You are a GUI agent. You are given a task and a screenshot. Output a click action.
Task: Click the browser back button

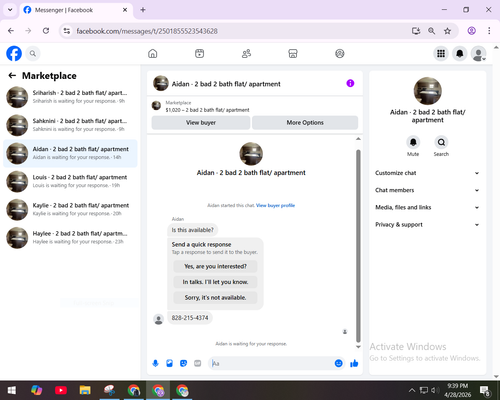[11, 31]
